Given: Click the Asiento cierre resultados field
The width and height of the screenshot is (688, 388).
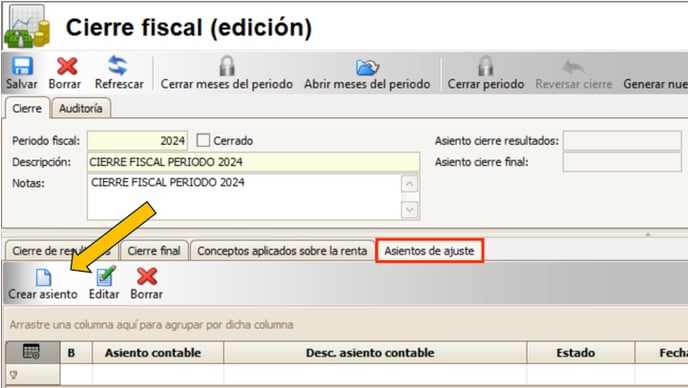Looking at the screenshot, I should [x=622, y=140].
